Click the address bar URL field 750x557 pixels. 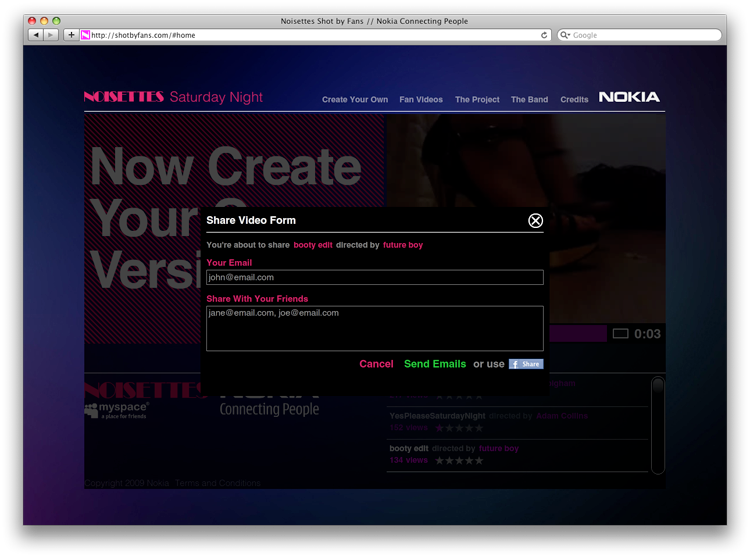pos(316,35)
